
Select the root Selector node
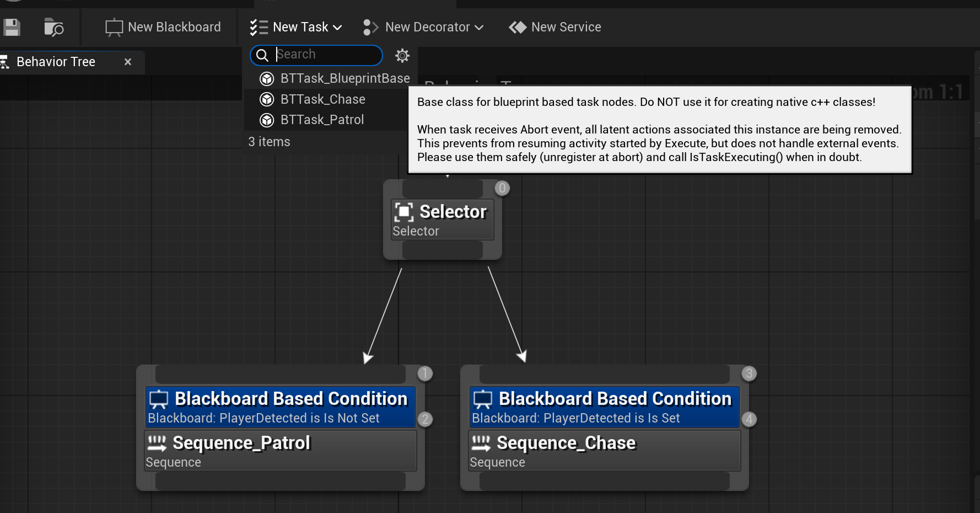click(x=443, y=220)
